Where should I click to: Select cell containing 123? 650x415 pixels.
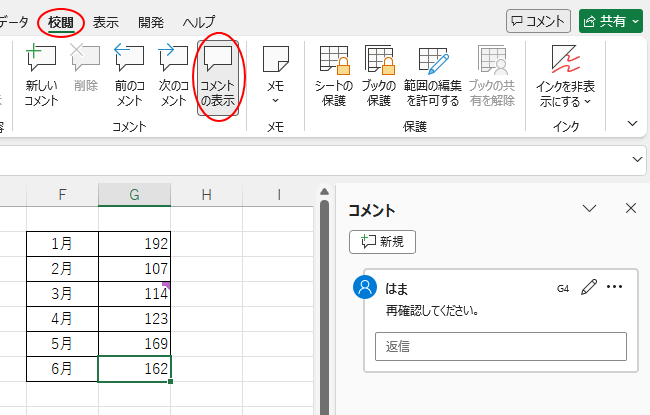[134, 319]
